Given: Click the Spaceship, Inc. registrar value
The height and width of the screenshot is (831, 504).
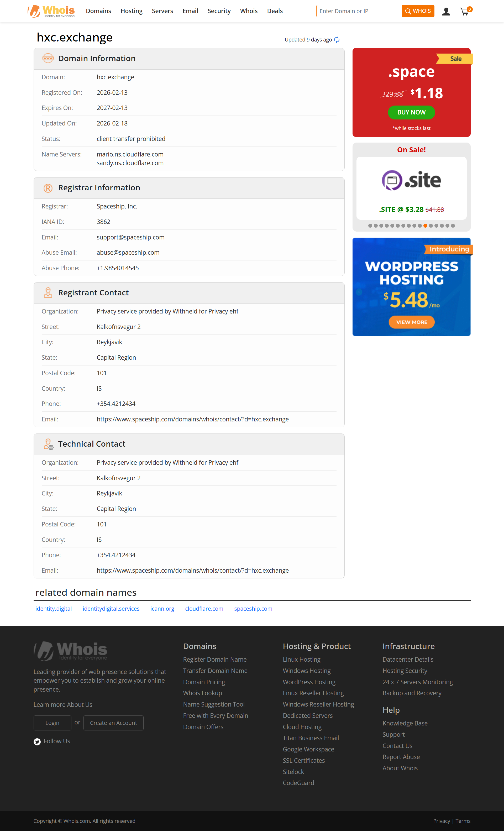Looking at the screenshot, I should [x=117, y=206].
